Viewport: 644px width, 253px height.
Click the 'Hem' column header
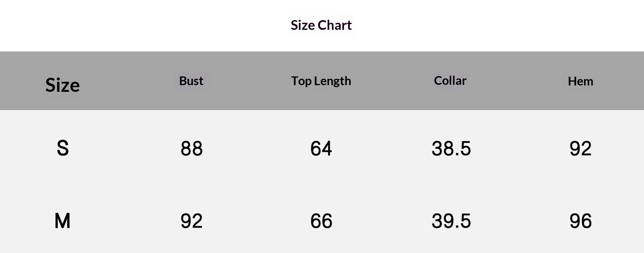point(580,81)
